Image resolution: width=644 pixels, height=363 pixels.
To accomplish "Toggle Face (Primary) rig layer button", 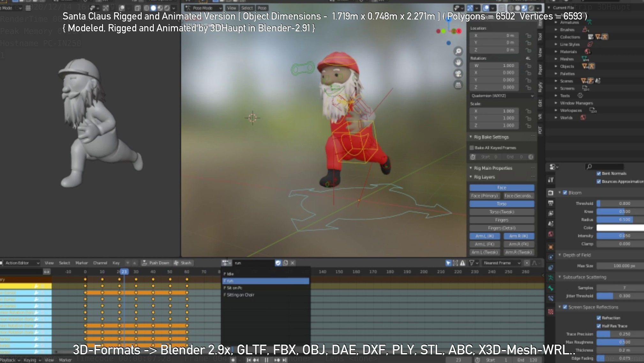I will coord(484,196).
